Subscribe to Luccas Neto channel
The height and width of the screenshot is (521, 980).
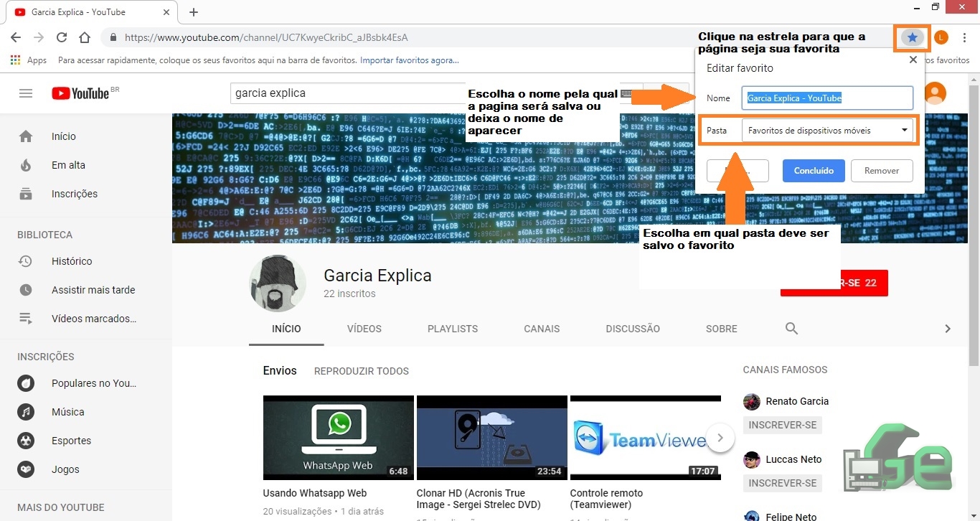(783, 483)
